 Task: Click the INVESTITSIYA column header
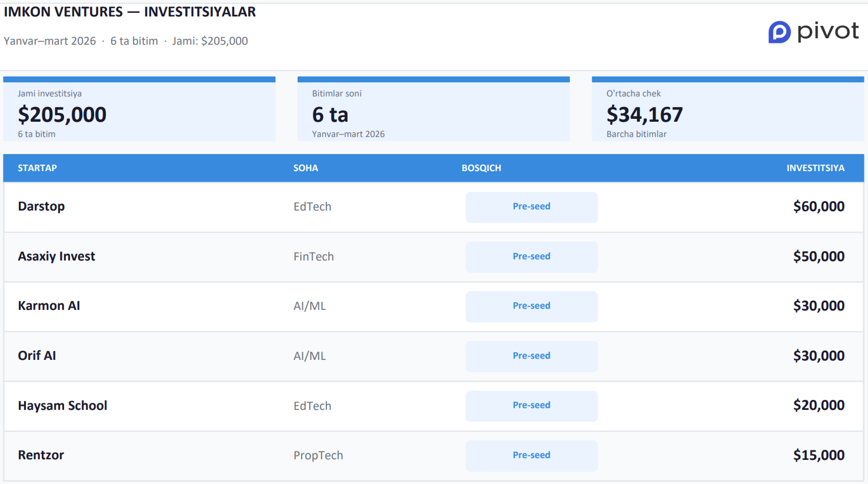coord(815,168)
